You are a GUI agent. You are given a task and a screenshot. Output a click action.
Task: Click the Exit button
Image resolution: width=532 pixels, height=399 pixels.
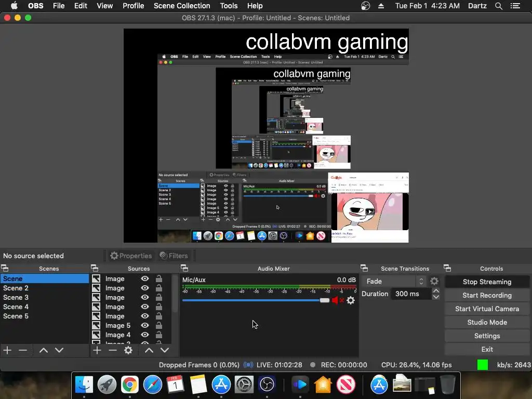tap(487, 349)
